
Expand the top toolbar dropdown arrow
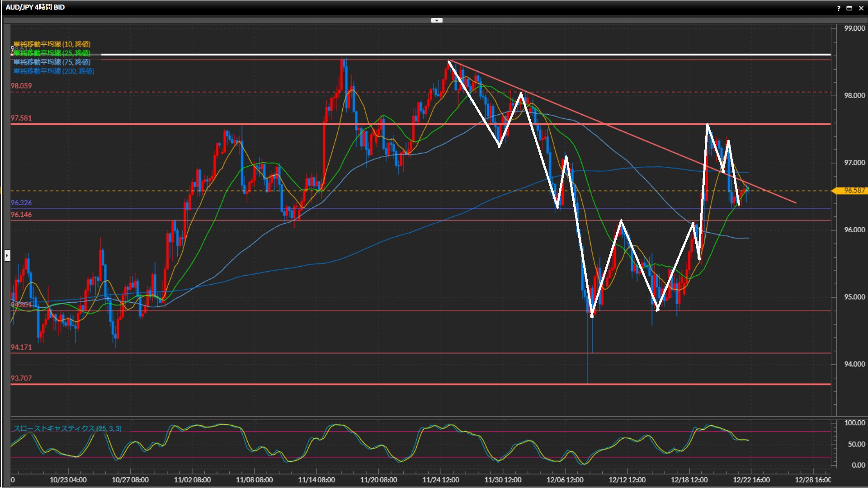pyautogui.click(x=437, y=20)
